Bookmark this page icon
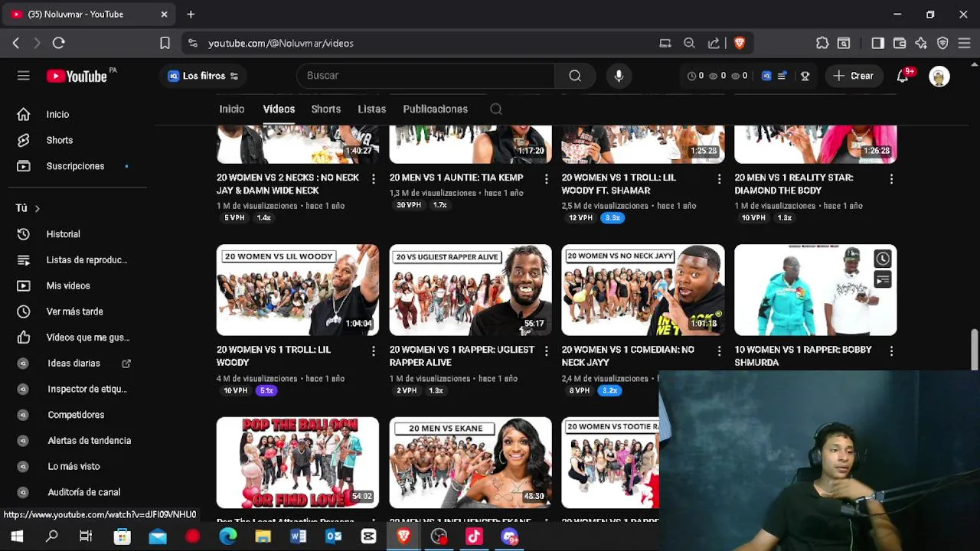 165,44
